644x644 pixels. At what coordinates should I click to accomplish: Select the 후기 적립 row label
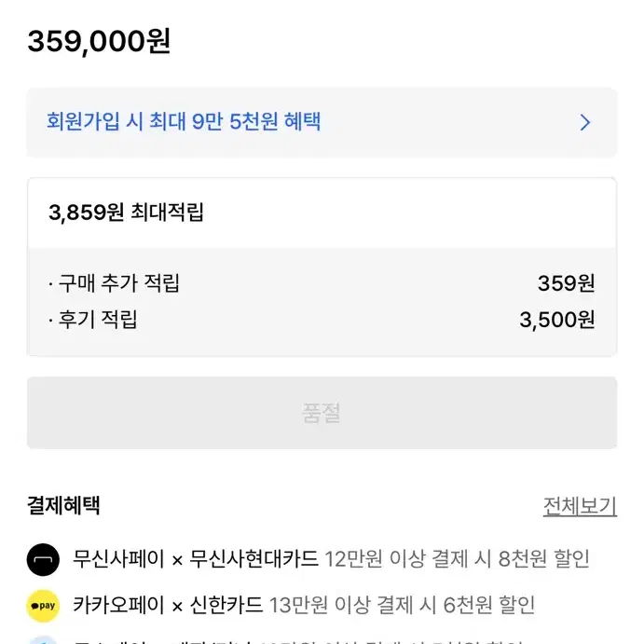[x=93, y=320]
